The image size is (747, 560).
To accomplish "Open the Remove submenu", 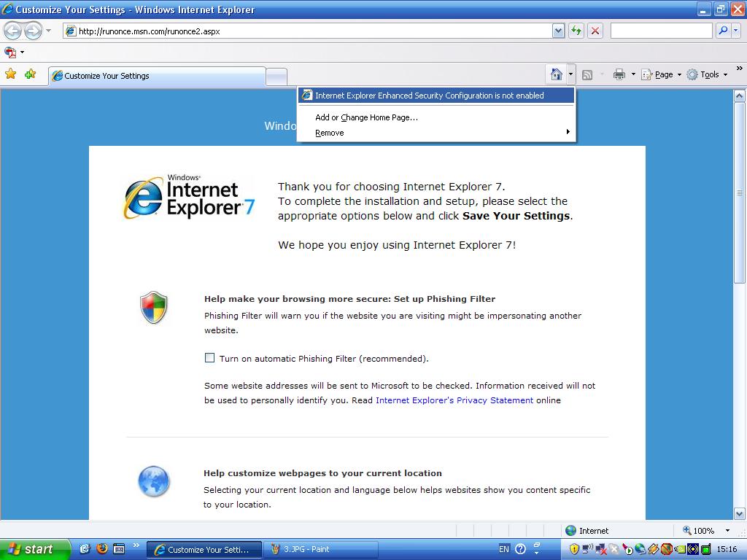I will [436, 133].
